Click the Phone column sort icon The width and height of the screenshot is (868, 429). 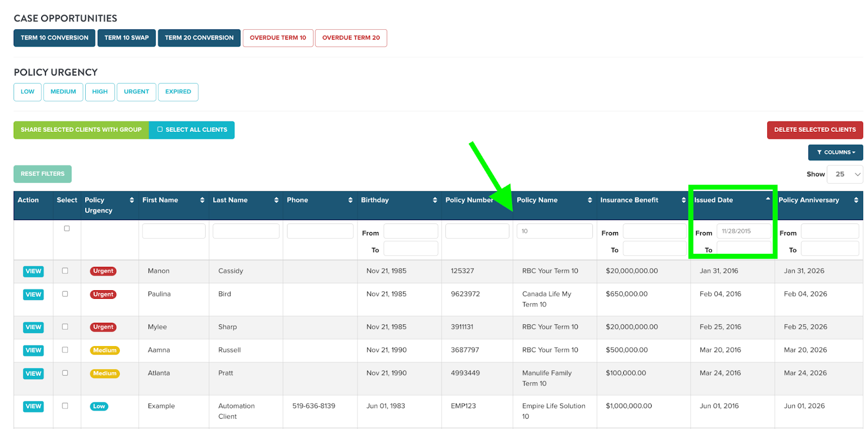[x=350, y=200]
